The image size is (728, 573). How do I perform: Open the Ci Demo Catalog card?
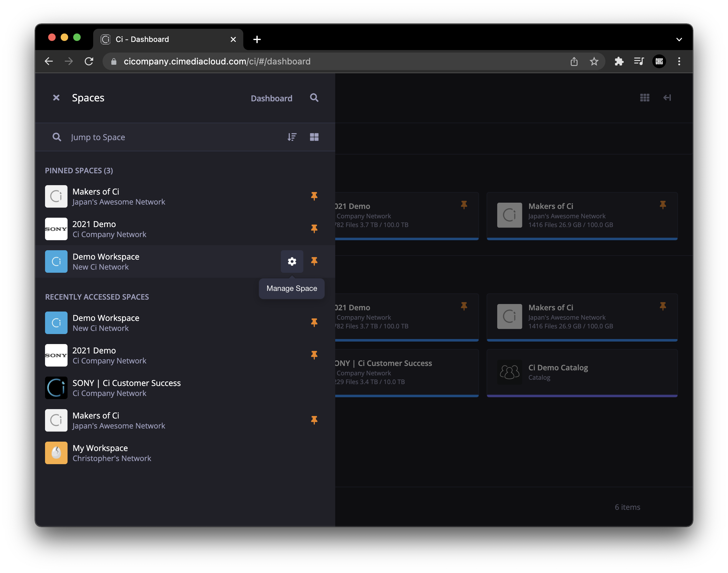pyautogui.click(x=582, y=373)
